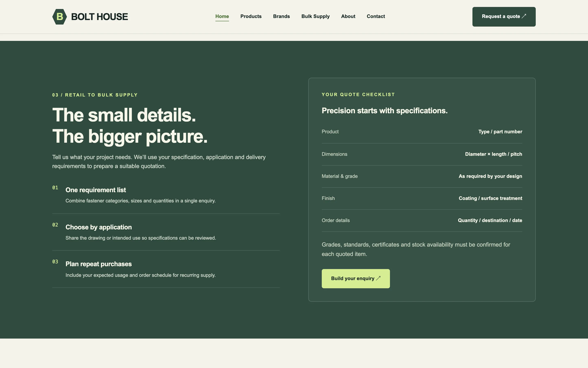Go to the Contact page
The width and height of the screenshot is (588, 368).
tap(376, 16)
